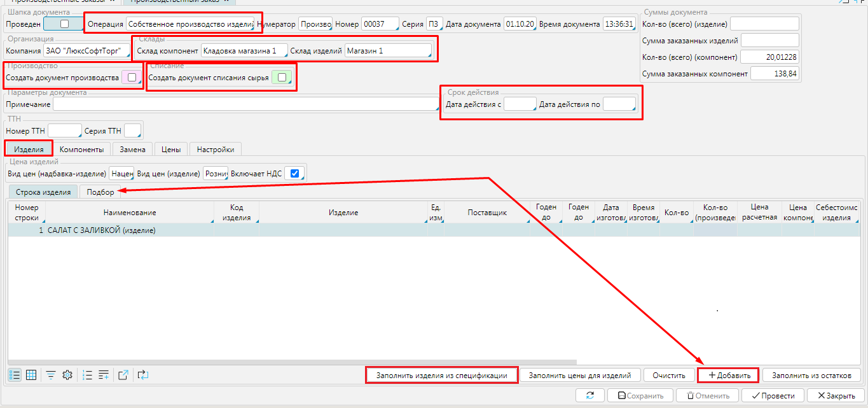868x408 pixels.
Task: Open the Операция dropdown
Action: (190, 24)
